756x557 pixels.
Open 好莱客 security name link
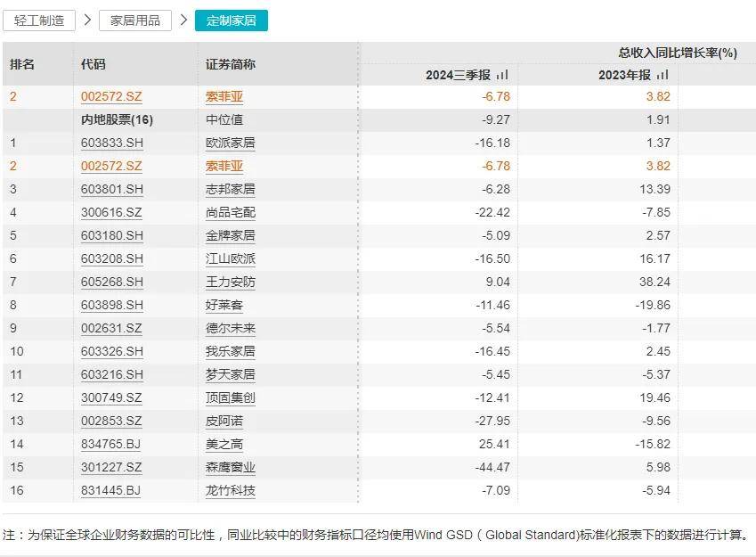224,305
